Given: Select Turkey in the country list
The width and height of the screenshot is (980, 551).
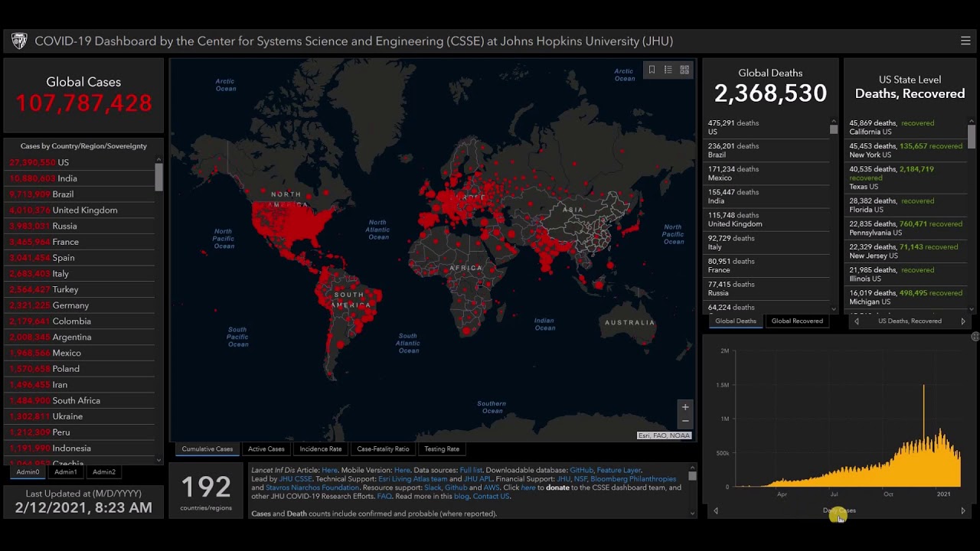Looking at the screenshot, I should (x=79, y=289).
